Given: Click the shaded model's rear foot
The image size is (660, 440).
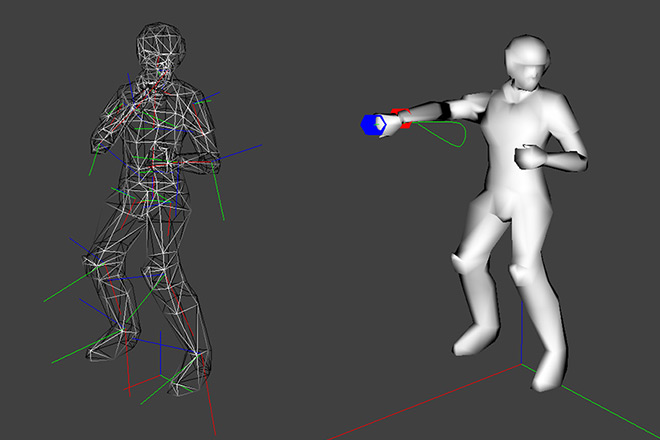Looking at the screenshot, I should pyautogui.click(x=470, y=342).
